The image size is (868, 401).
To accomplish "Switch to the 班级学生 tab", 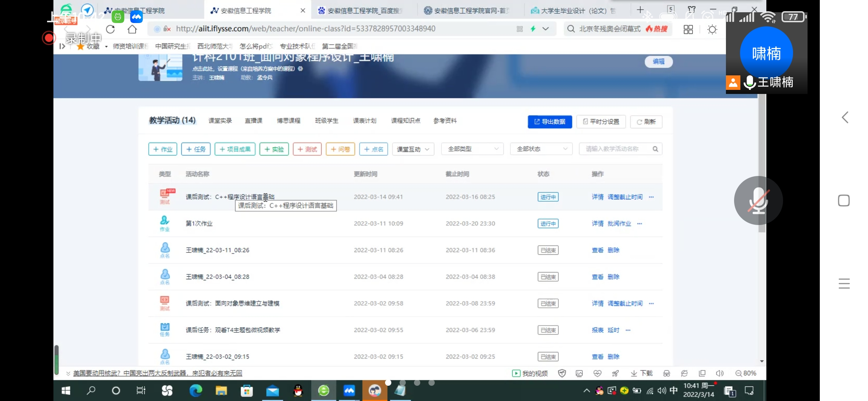I will click(326, 120).
